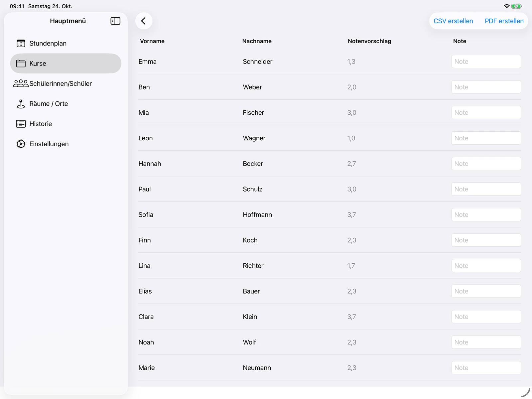This screenshot has width=532, height=399.
Task: Open the Historie menu entry
Action: pyautogui.click(x=66, y=124)
